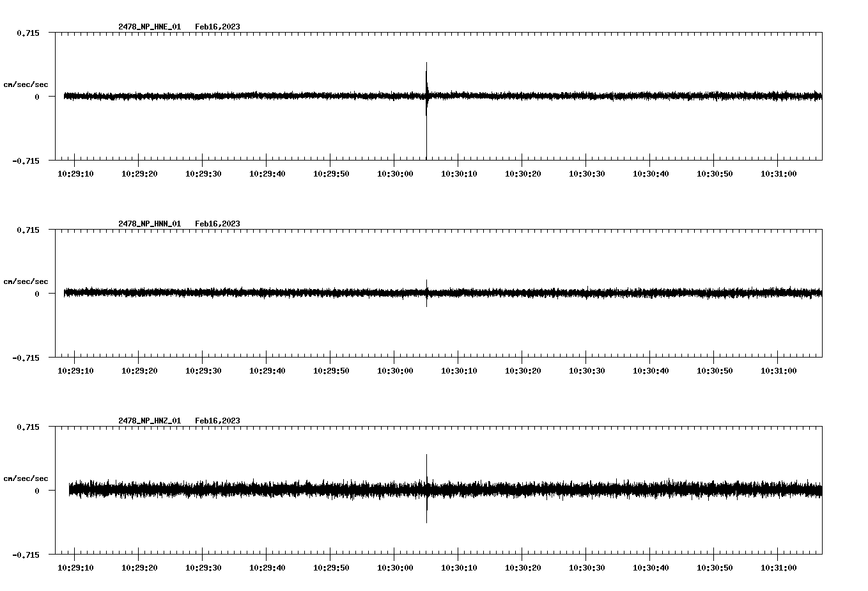Click the -0.715 lower limit on HNE plot
The image size is (868, 591).
[26, 161]
